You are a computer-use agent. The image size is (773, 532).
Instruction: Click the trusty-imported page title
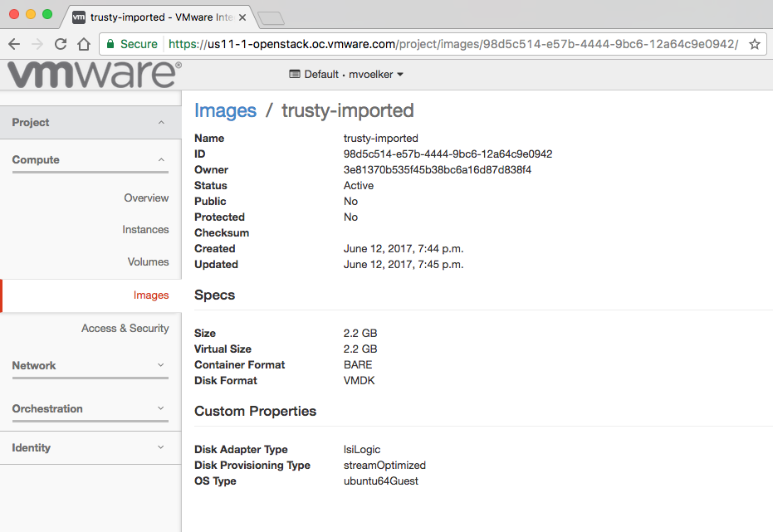click(x=348, y=111)
